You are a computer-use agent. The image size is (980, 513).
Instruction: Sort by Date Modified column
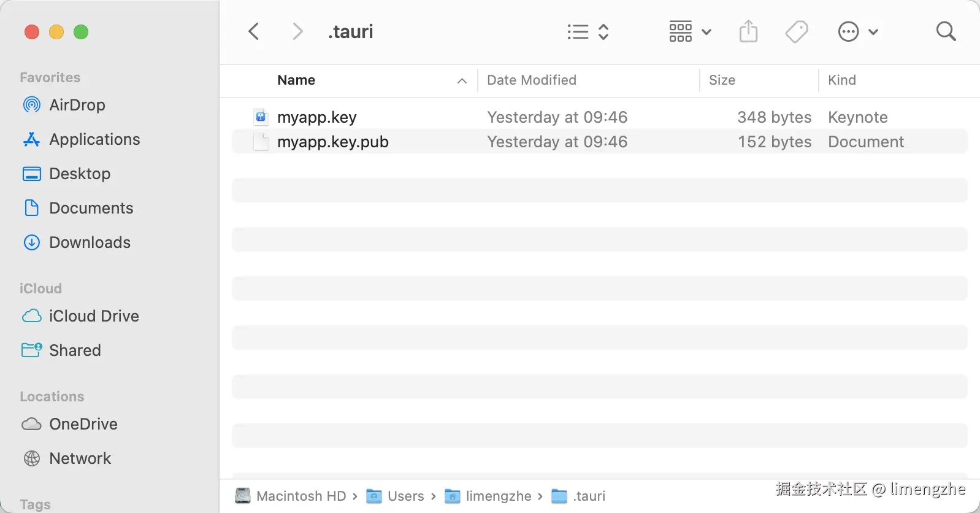tap(532, 80)
